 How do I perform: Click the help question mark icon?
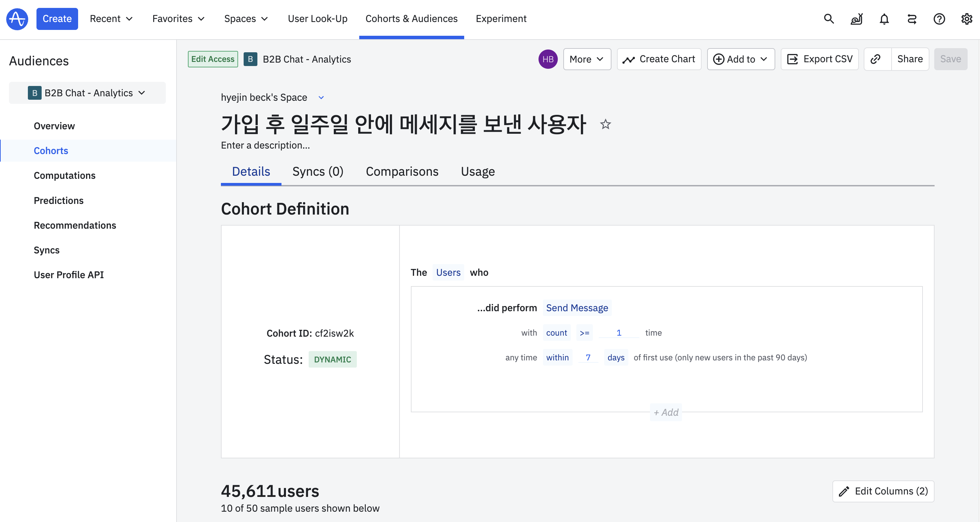click(x=939, y=19)
